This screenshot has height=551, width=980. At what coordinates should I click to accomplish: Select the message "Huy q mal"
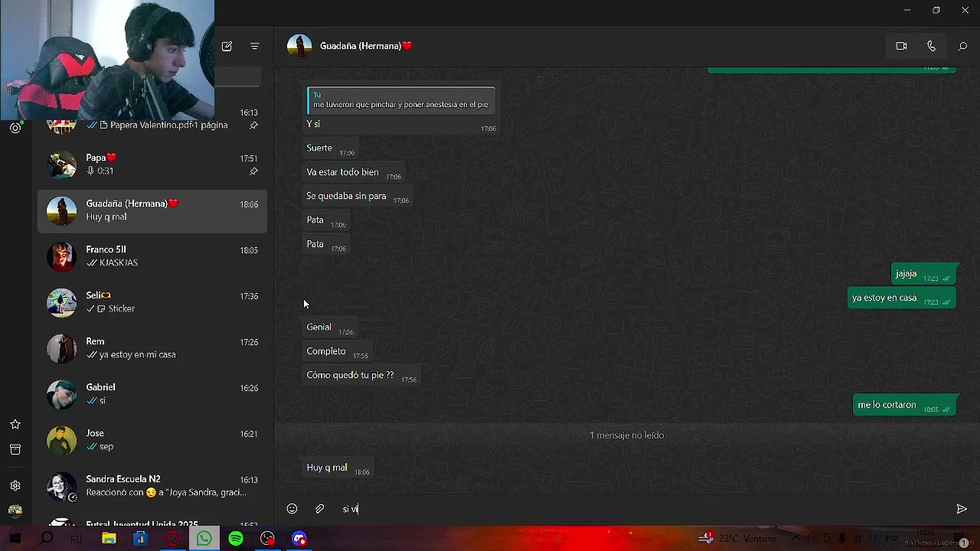[338, 468]
